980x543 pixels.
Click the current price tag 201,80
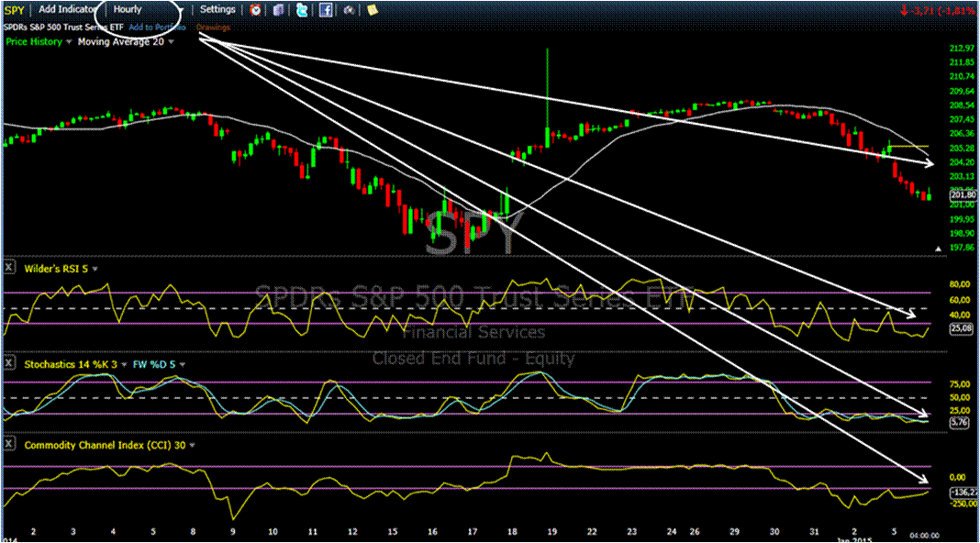coord(963,195)
